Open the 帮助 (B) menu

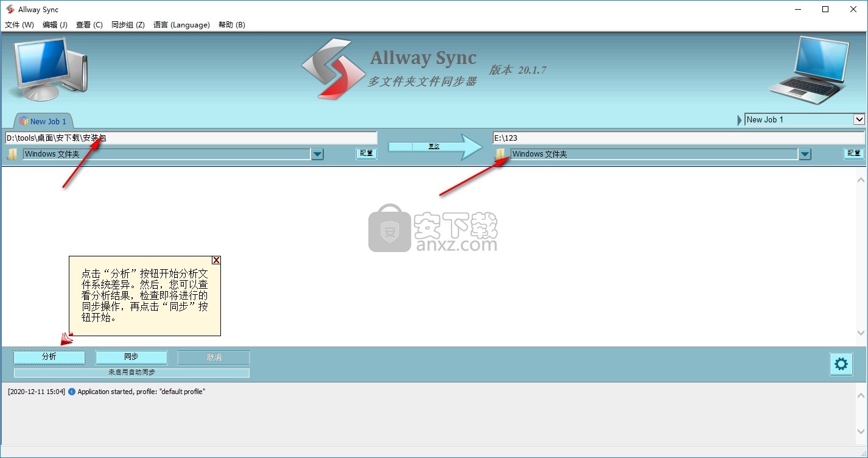click(x=231, y=25)
